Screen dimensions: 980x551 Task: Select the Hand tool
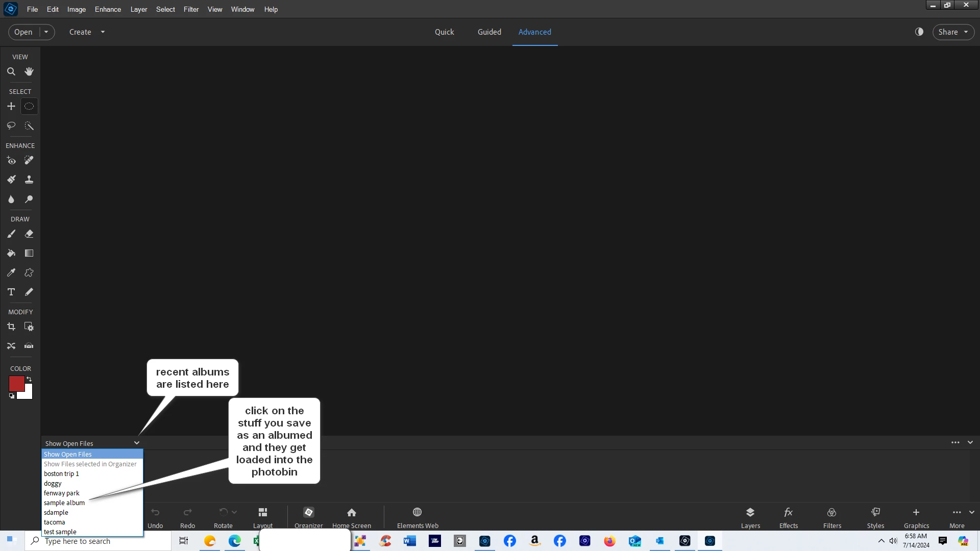point(29,72)
